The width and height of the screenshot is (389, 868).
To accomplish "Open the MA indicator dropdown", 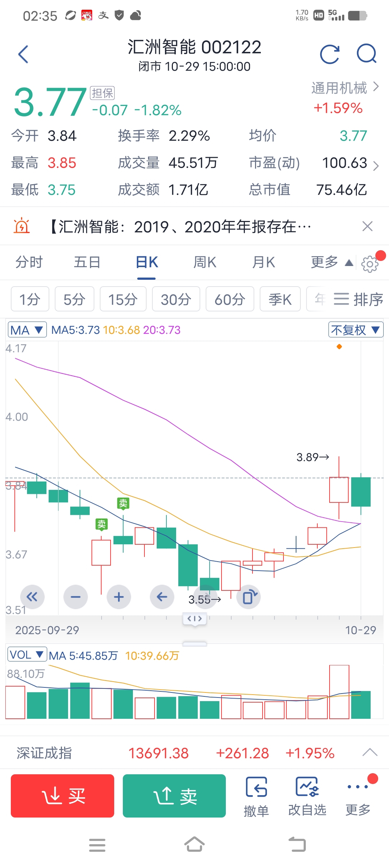I will (x=27, y=330).
